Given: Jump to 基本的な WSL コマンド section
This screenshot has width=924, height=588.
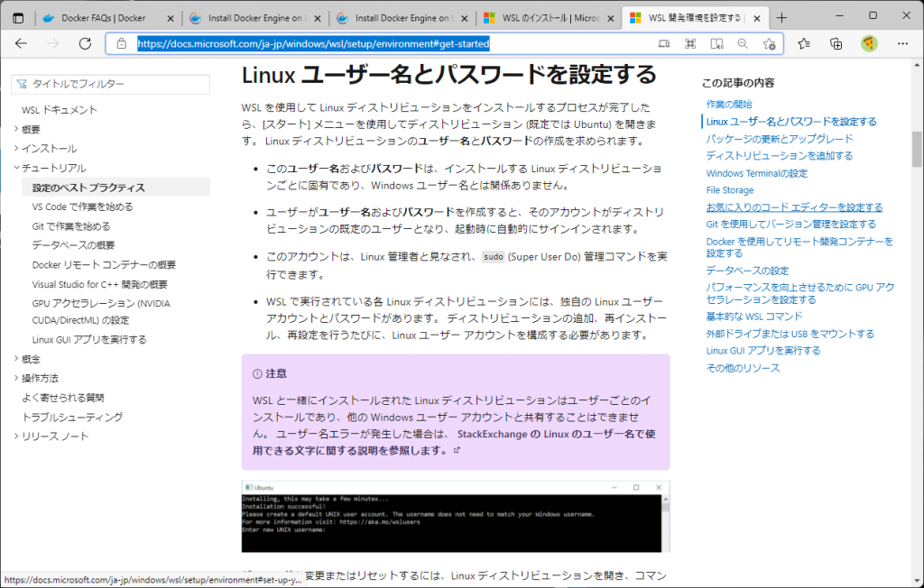Looking at the screenshot, I should point(754,317).
